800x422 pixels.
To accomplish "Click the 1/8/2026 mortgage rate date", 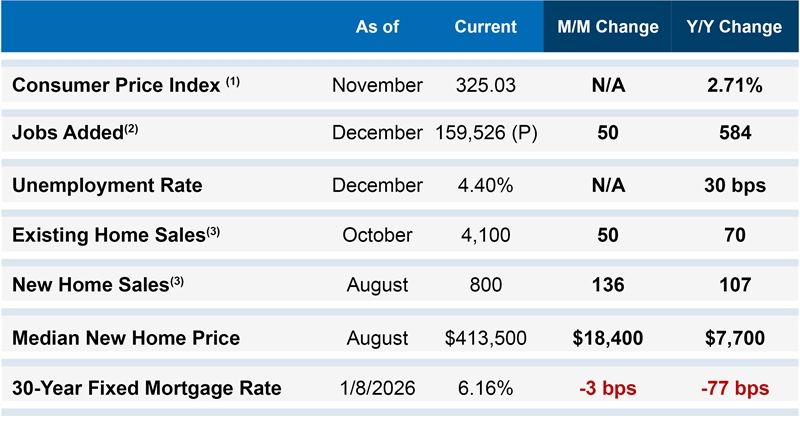I will tap(377, 388).
